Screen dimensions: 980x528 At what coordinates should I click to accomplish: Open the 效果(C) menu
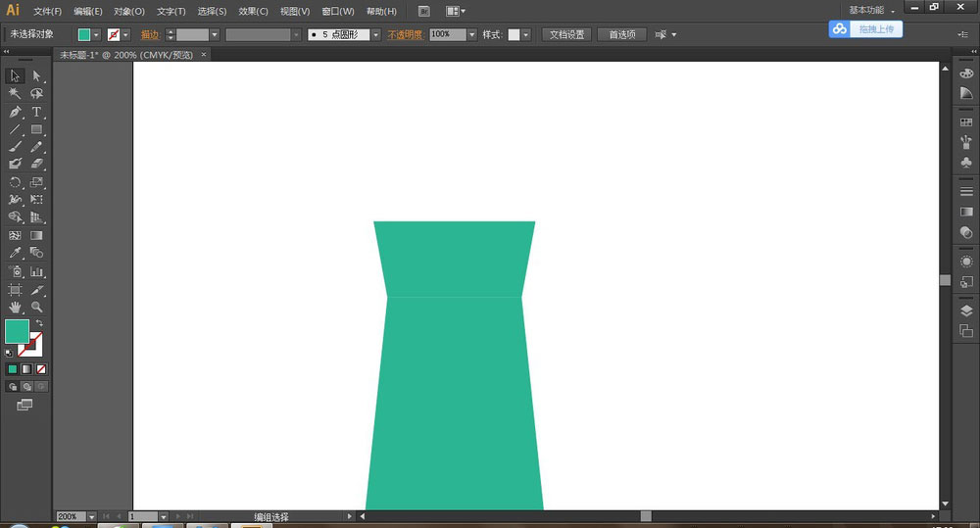253,12
